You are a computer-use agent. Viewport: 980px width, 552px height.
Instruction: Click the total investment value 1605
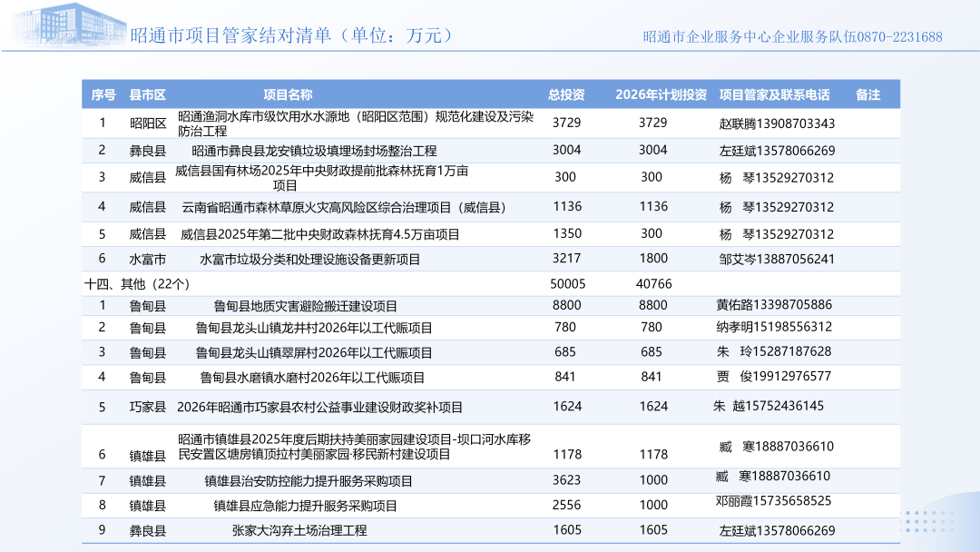tap(567, 530)
